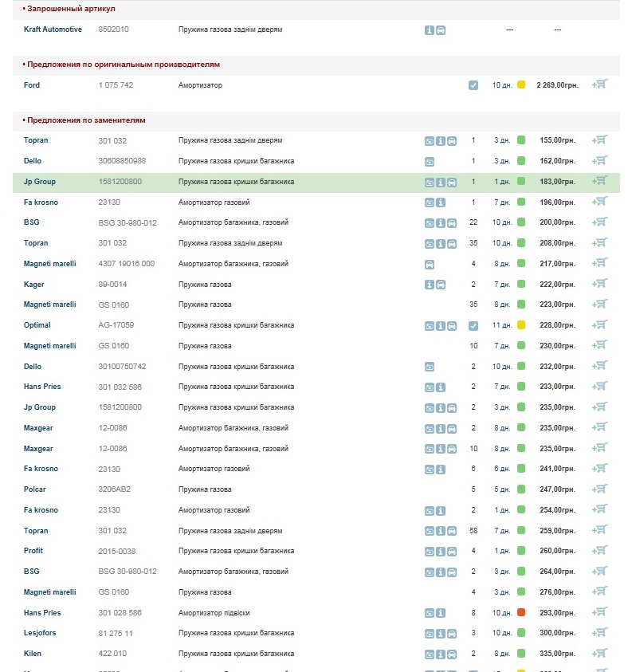Click article number 1 075 742

pos(116,85)
